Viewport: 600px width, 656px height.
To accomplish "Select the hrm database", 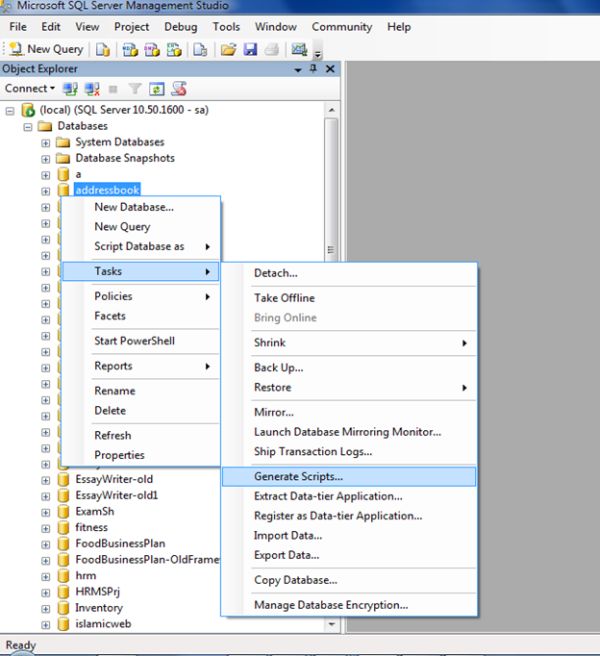I will tap(86, 576).
